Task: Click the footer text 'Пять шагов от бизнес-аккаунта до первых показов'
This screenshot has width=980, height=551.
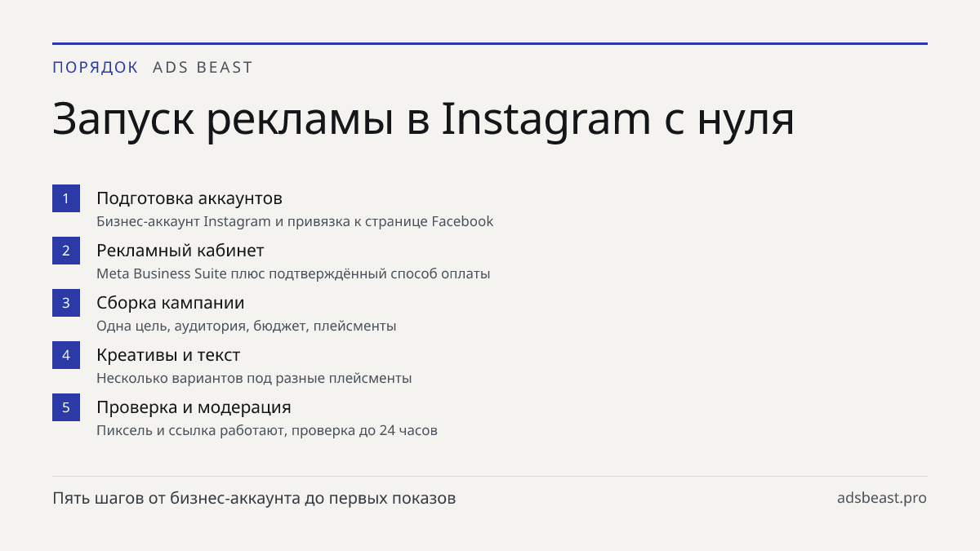Action: [254, 498]
